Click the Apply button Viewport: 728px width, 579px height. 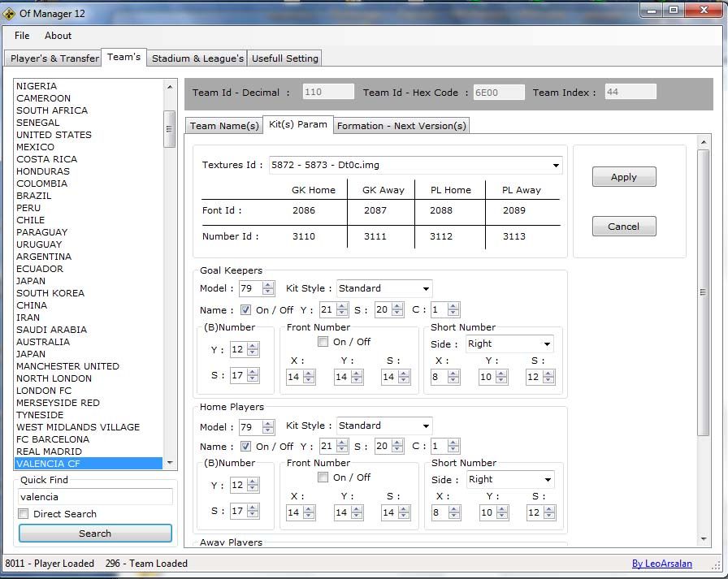623,177
